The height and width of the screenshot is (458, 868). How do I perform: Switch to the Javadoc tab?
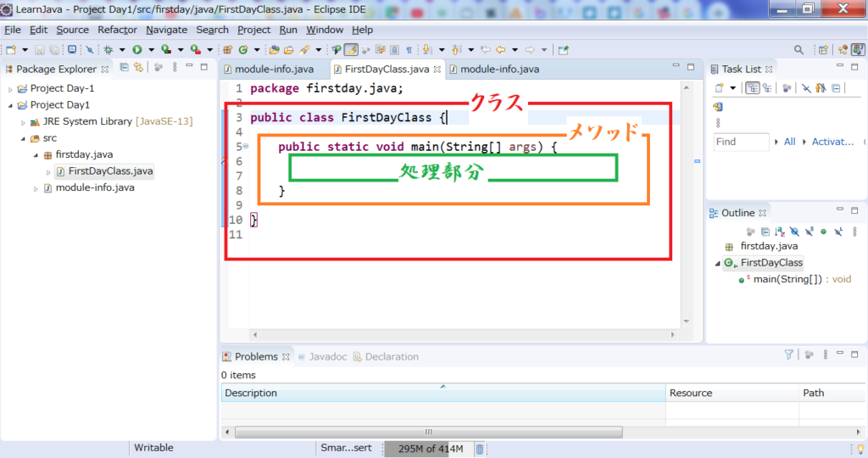point(322,357)
